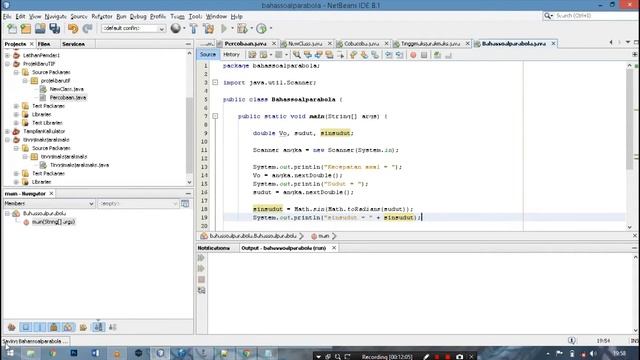Viewport: 640px width, 360px height.
Task: Open the default config dropdown
Action: pyautogui.click(x=133, y=29)
